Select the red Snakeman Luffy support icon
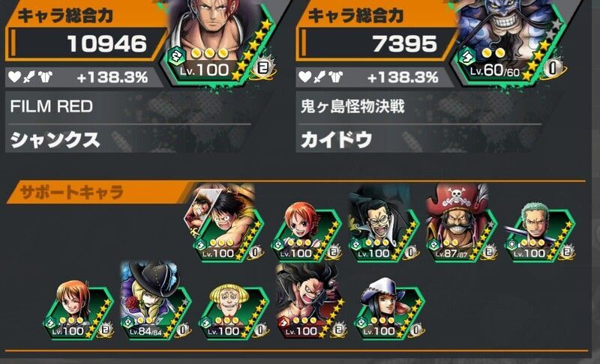The width and height of the screenshot is (600, 364). point(310,301)
